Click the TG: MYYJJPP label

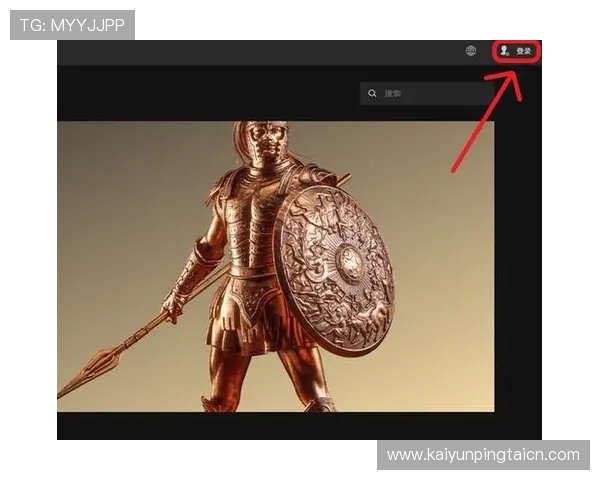[72, 25]
